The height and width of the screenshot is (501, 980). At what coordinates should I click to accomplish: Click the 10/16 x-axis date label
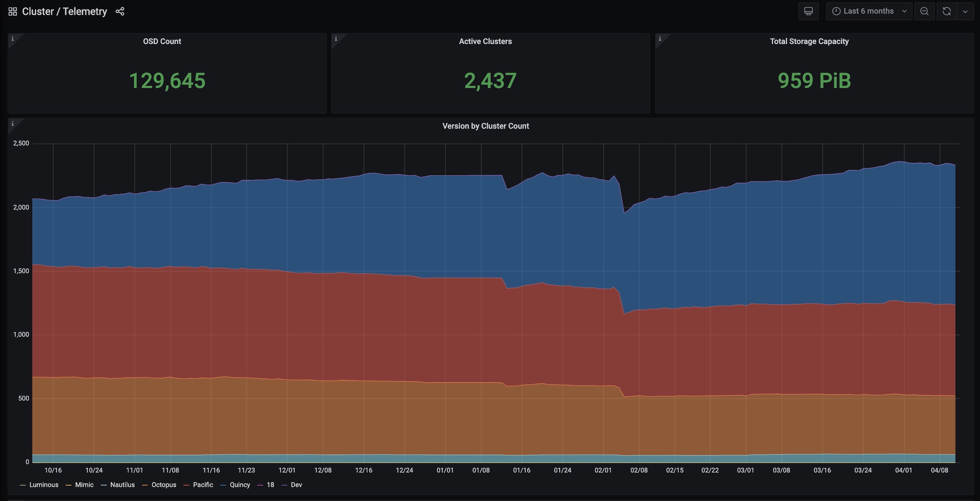pyautogui.click(x=53, y=470)
